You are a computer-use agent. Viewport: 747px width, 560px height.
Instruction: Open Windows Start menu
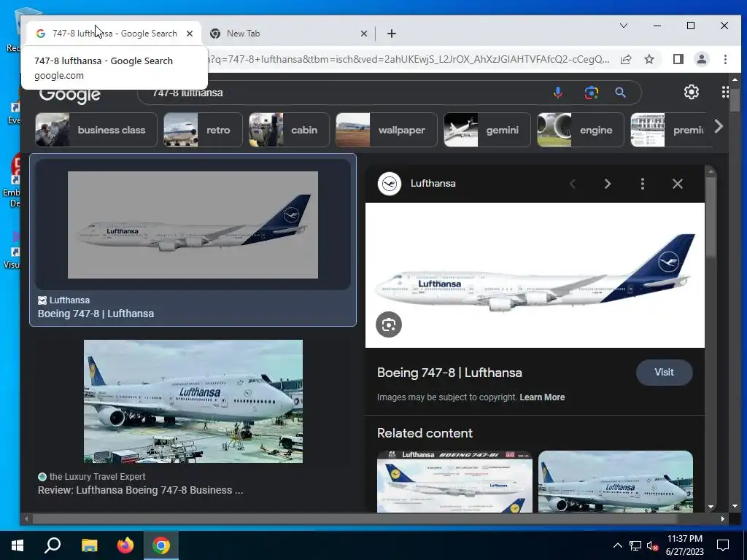(18, 545)
